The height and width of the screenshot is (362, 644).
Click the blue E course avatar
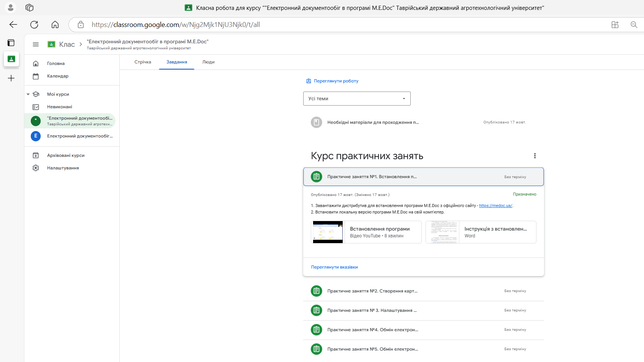pos(36,136)
